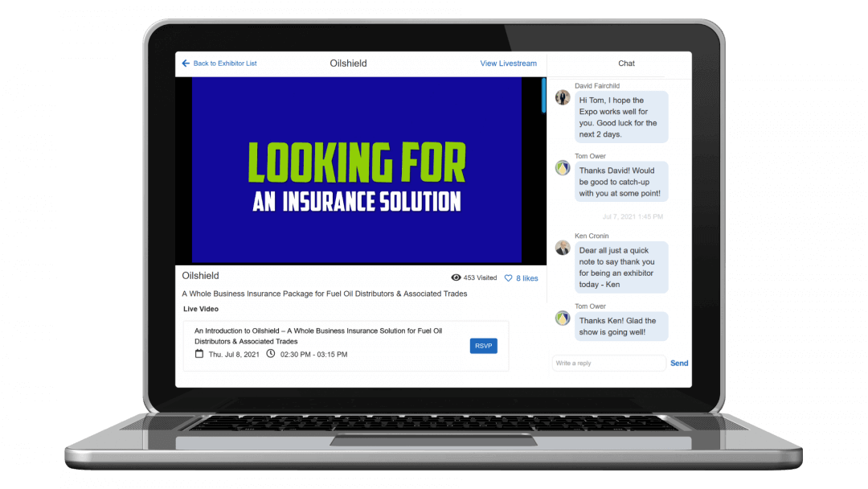Image resolution: width=868 pixels, height=489 pixels.
Task: Click the 'Looking For An Insurance Solution' video
Action: [x=357, y=170]
